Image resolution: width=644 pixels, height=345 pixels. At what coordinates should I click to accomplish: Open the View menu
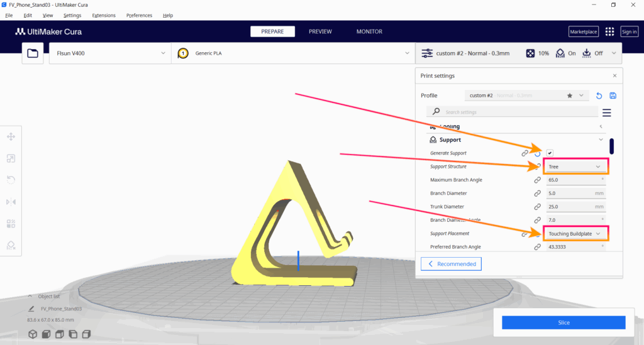pos(48,16)
